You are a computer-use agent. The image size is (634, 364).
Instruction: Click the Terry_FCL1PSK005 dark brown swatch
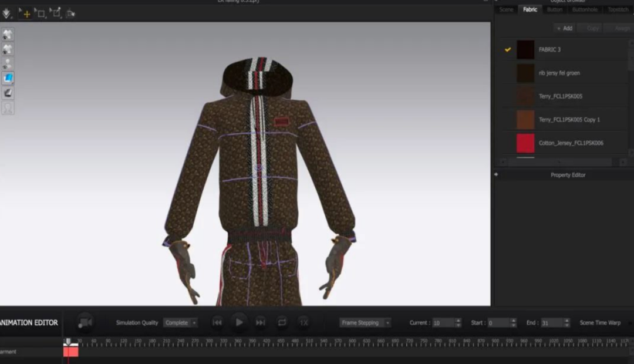point(525,96)
